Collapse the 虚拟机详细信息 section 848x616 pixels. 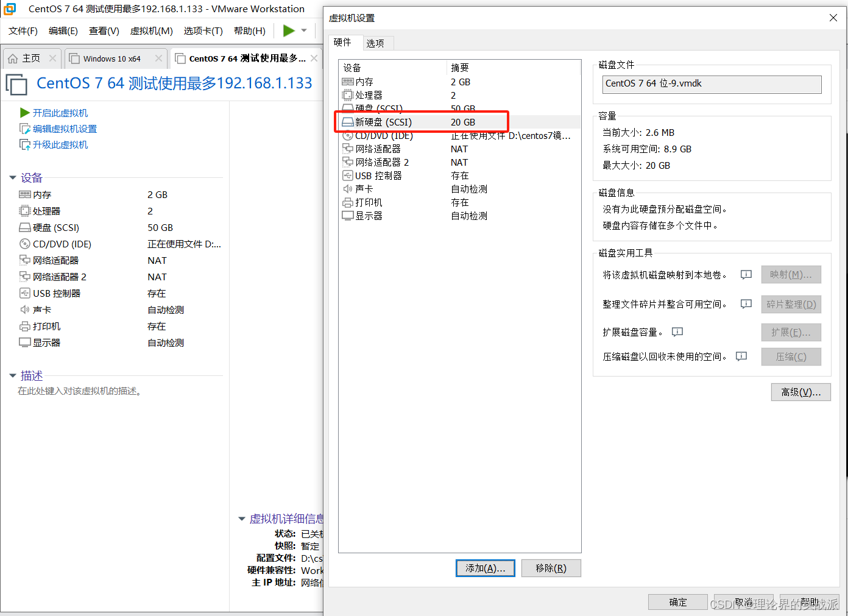241,519
